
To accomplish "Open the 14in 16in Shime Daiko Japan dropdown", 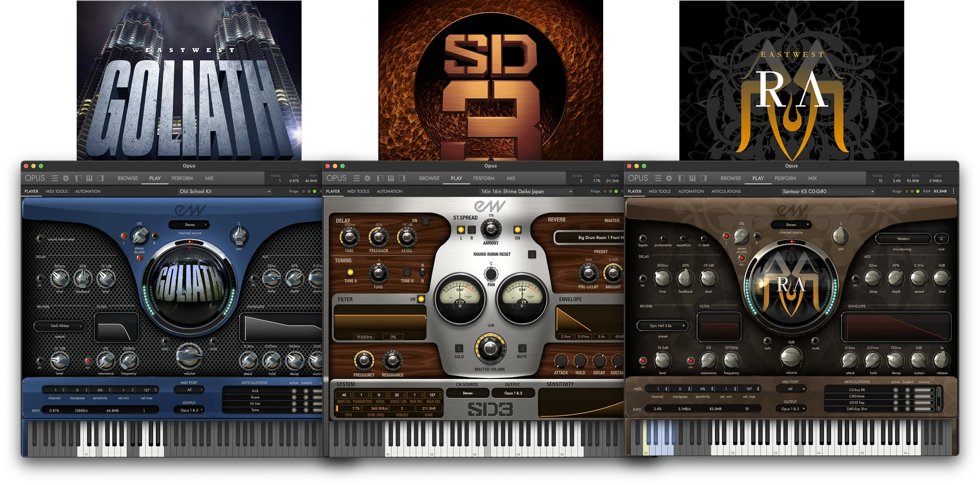I will [526, 191].
